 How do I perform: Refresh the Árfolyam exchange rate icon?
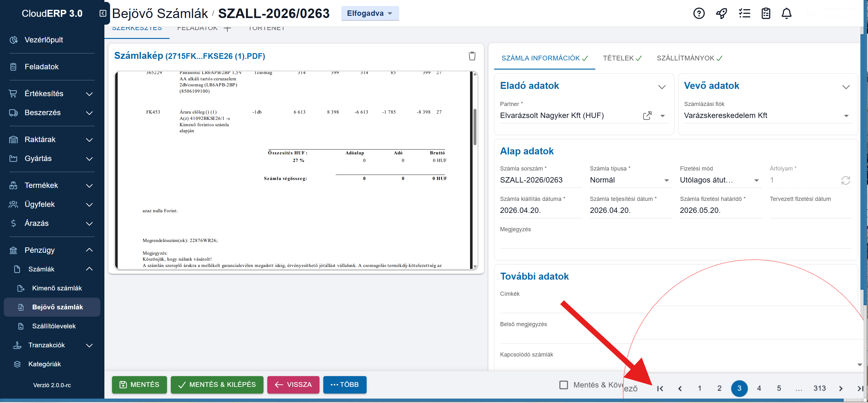(845, 180)
